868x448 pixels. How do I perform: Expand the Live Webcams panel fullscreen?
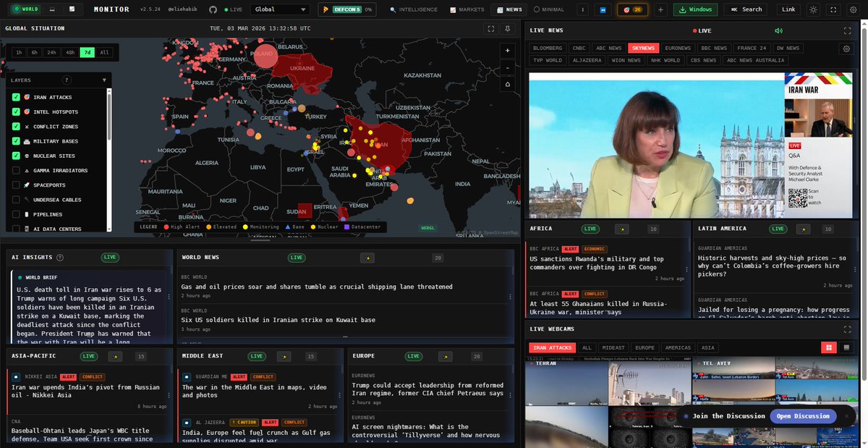[x=847, y=329]
